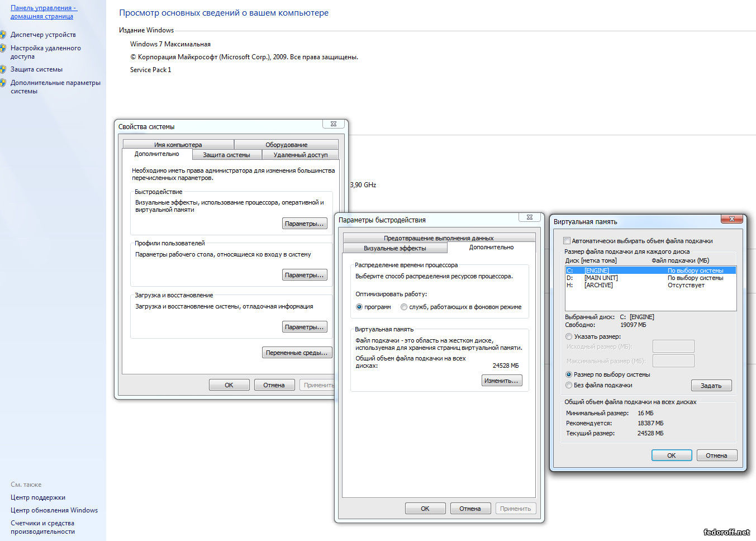The image size is (756, 541).
Task: Click shield icon beside Настройка удаленного доступа
Action: [3, 48]
